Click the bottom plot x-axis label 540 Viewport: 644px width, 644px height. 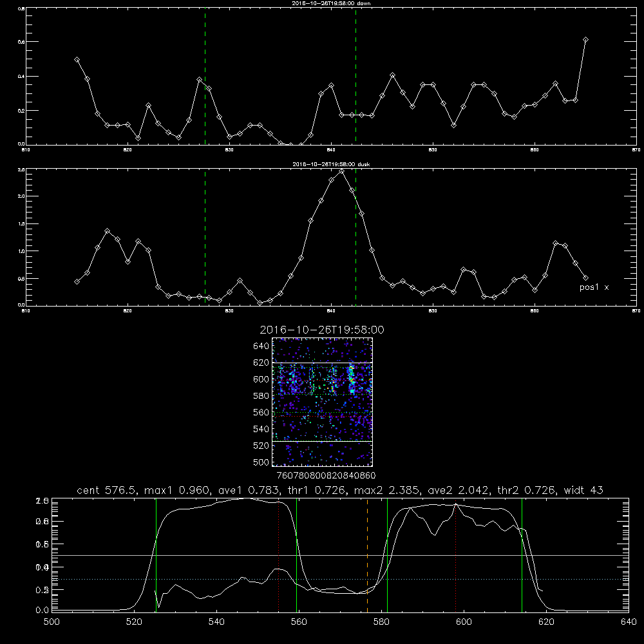tap(216, 622)
